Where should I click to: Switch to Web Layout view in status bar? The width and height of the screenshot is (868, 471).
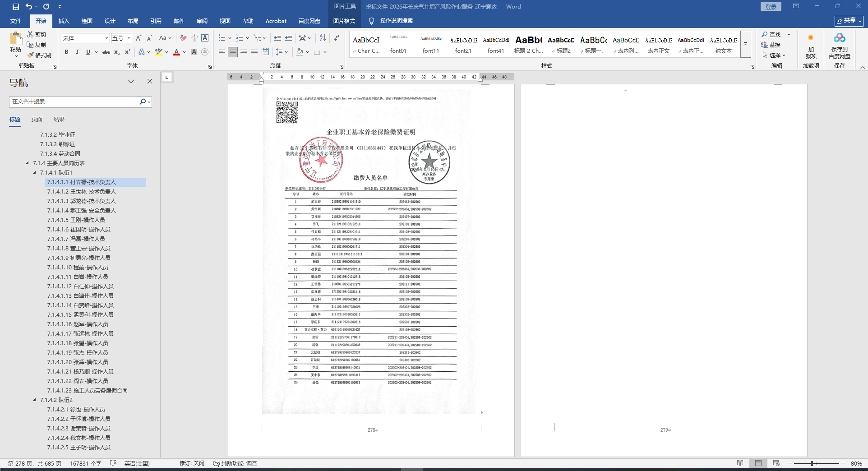click(x=776, y=463)
